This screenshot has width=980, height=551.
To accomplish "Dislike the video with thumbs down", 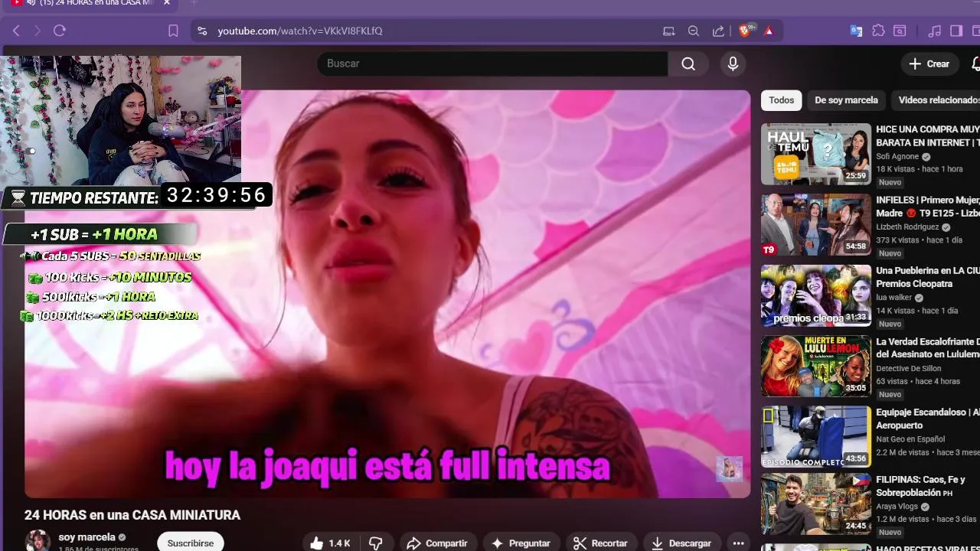I will click(x=376, y=543).
